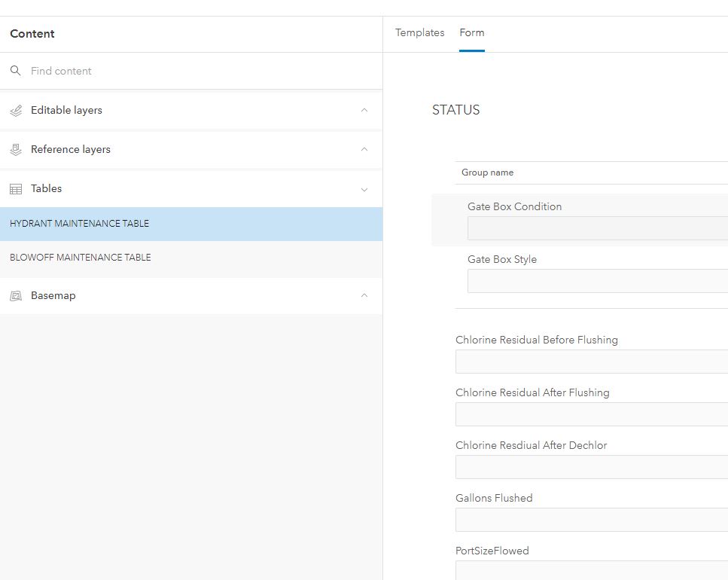Screen dimensions: 728x580
Task: Click the Group name field
Action: pyautogui.click(x=527, y=172)
